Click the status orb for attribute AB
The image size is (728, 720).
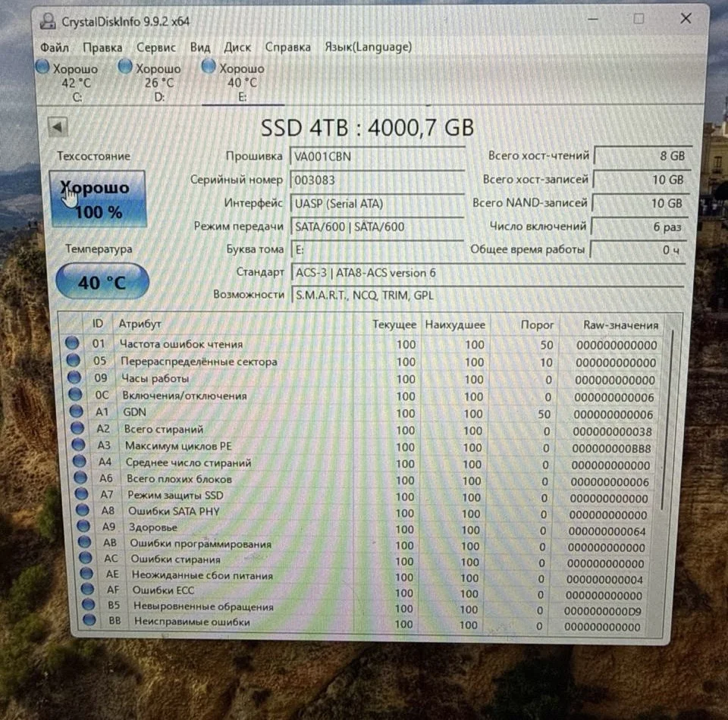(x=84, y=542)
